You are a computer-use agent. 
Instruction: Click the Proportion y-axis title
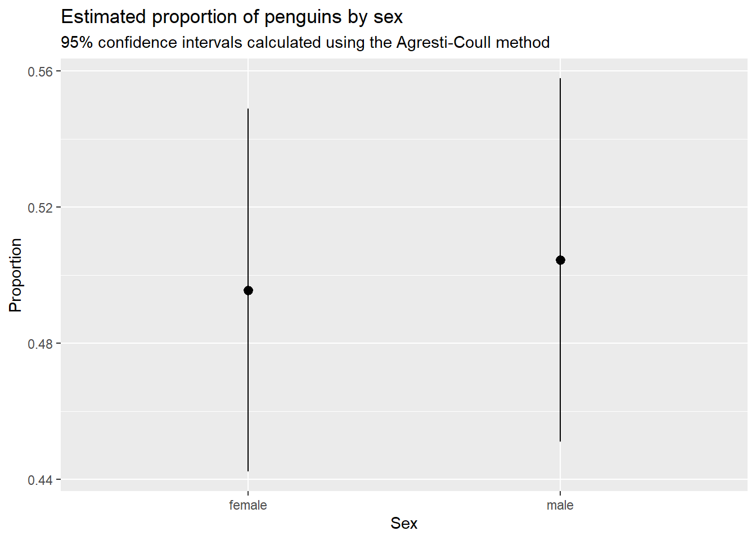(15, 275)
